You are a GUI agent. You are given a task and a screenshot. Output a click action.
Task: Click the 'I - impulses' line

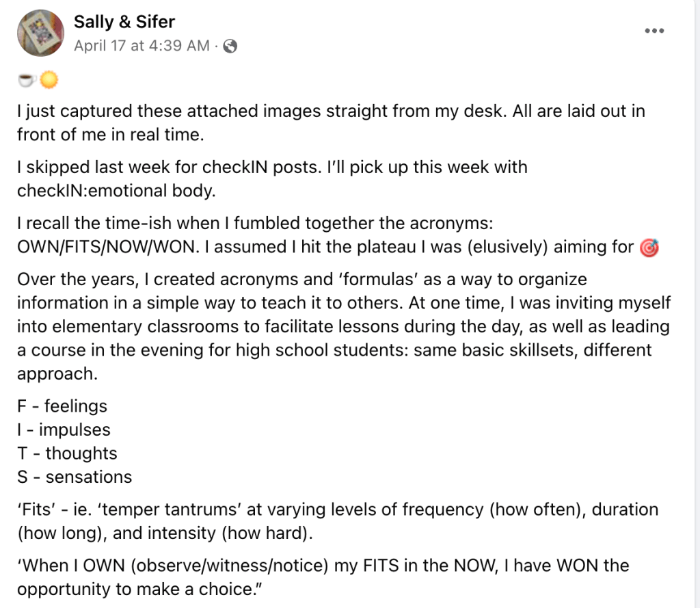(64, 429)
